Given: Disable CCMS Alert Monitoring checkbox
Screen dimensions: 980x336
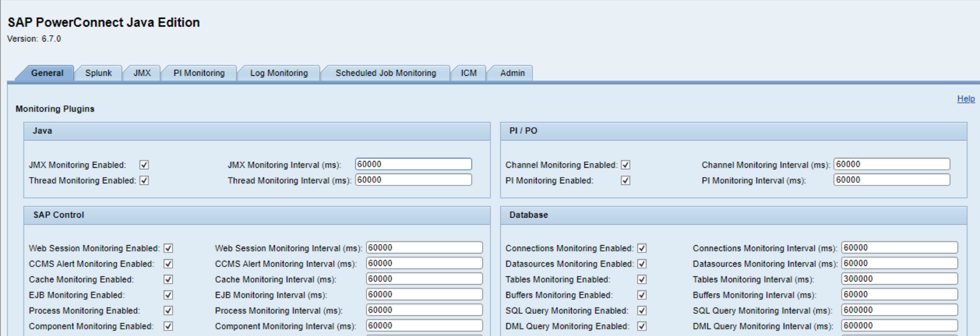Looking at the screenshot, I should 168,264.
